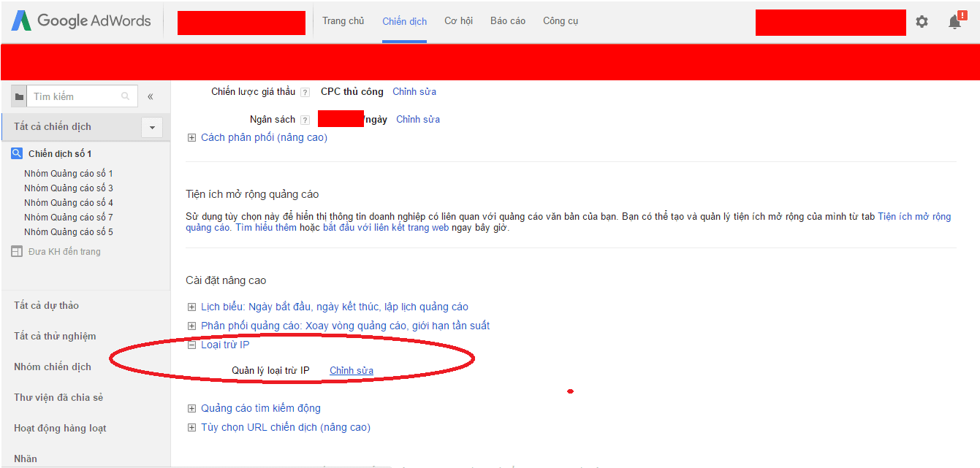The image size is (980, 468).
Task: Open Nhóm Quảng cáo số 5
Action: (x=69, y=231)
